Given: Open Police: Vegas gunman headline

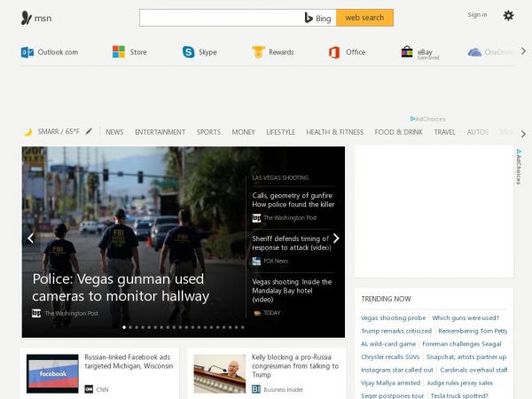Looking at the screenshot, I should (121, 287).
